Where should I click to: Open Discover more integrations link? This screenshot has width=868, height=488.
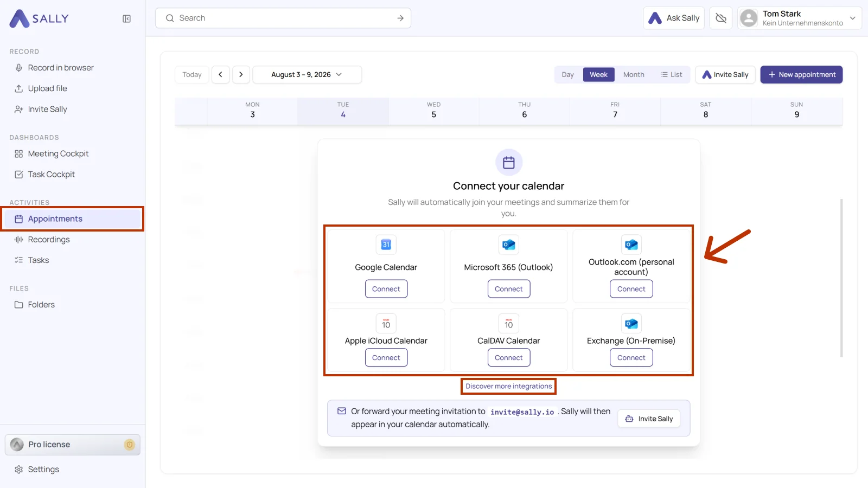[x=509, y=386]
